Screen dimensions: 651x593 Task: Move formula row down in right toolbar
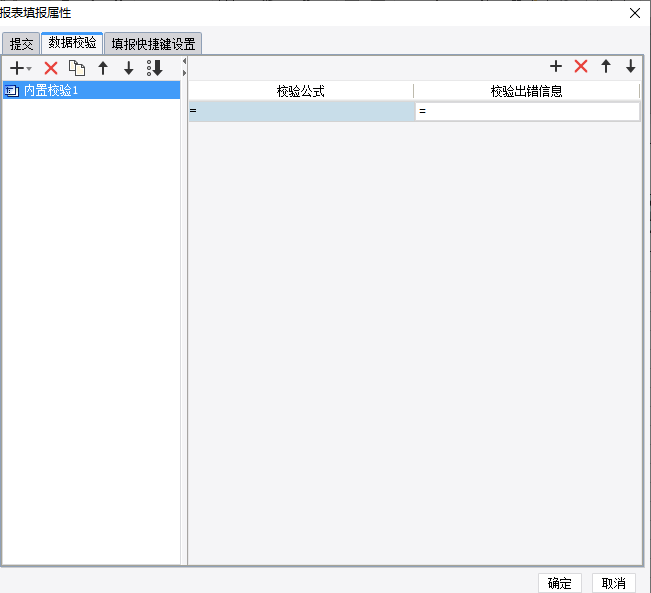[x=631, y=66]
